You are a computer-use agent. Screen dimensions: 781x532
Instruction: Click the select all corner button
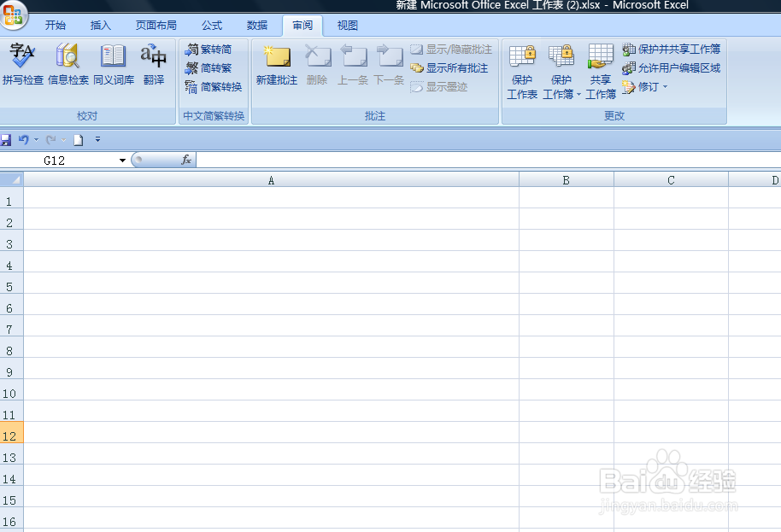(11, 179)
